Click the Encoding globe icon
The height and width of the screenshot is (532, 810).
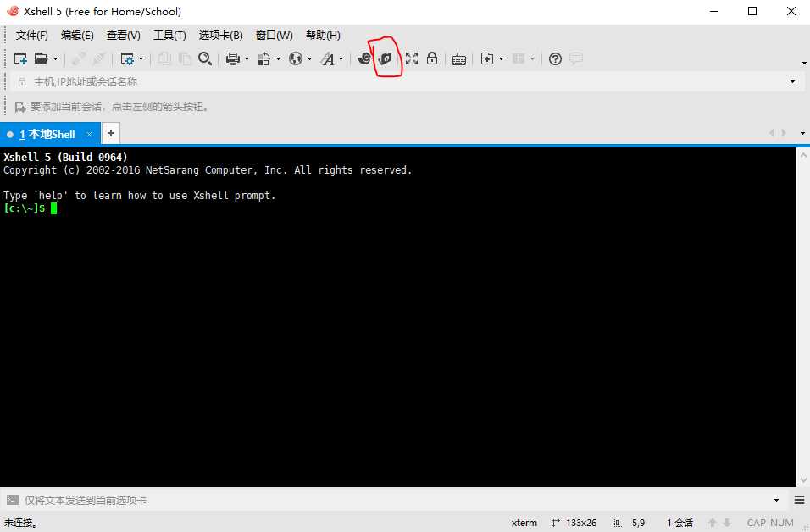pos(296,58)
